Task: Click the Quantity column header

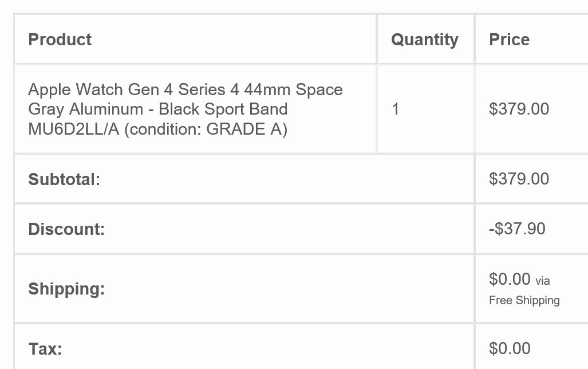Action: click(x=424, y=40)
